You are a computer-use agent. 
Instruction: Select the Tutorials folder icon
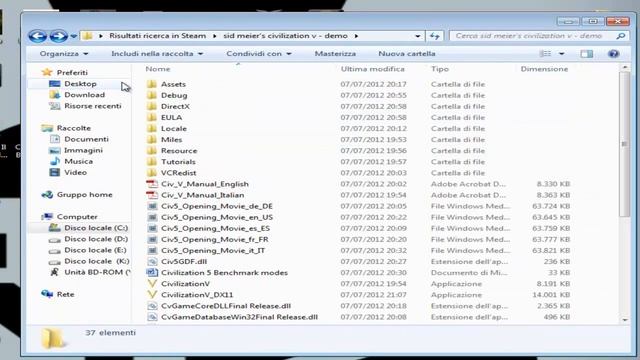(152, 162)
